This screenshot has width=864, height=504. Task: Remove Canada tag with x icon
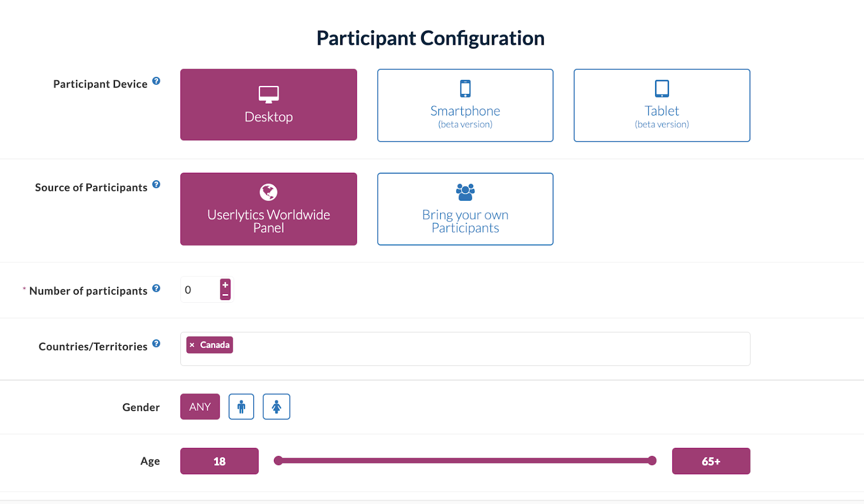pyautogui.click(x=192, y=345)
